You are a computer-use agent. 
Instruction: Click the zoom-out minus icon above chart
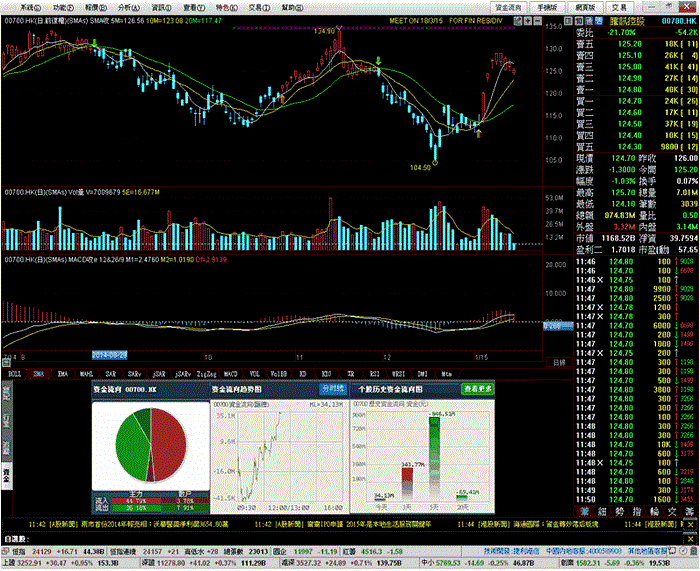[537, 21]
